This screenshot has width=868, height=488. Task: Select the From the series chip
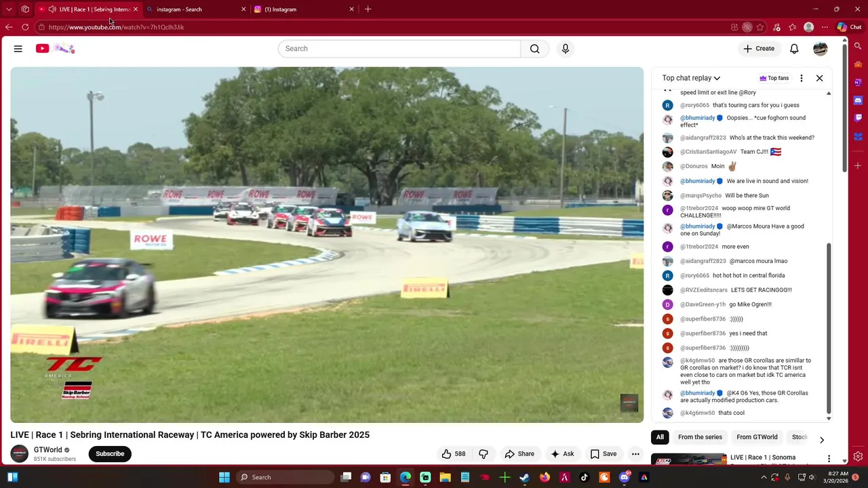click(x=700, y=437)
